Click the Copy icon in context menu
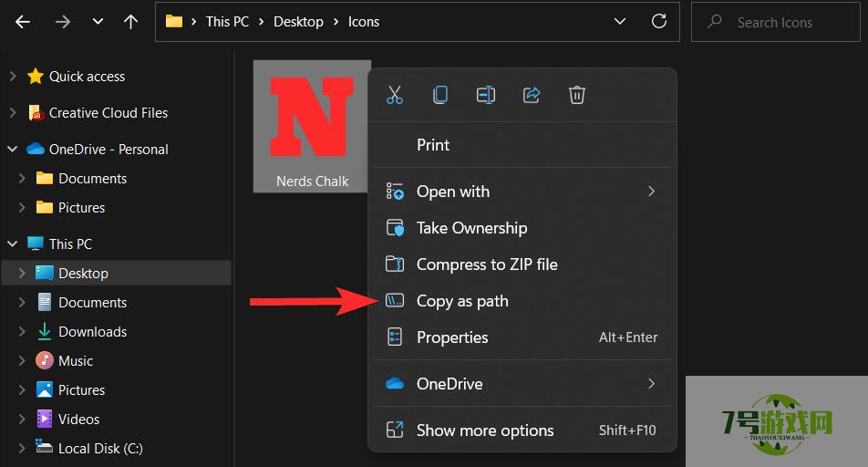 tap(440, 95)
